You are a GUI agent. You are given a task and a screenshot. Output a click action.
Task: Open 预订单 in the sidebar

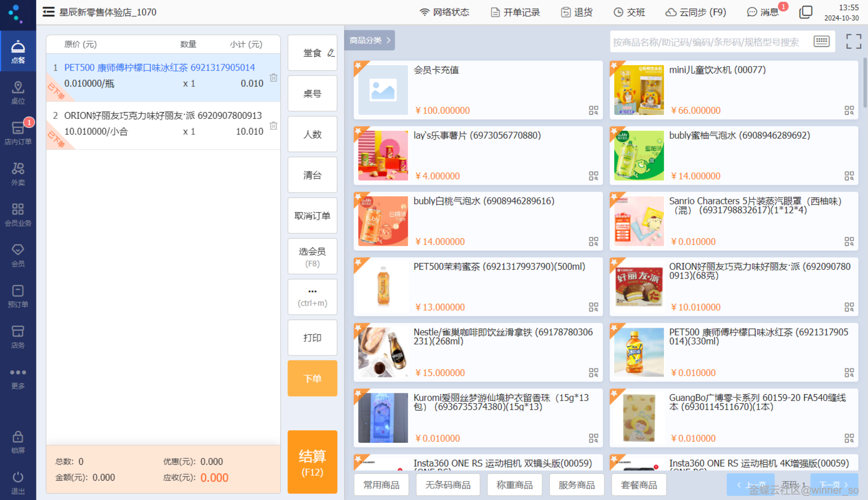[x=18, y=296]
